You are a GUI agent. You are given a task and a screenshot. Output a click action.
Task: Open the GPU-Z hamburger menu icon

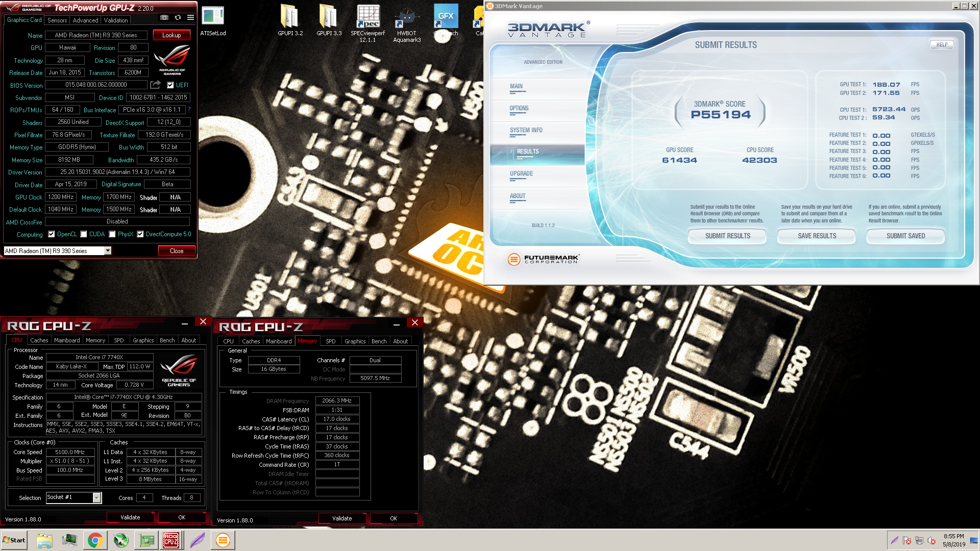[190, 17]
